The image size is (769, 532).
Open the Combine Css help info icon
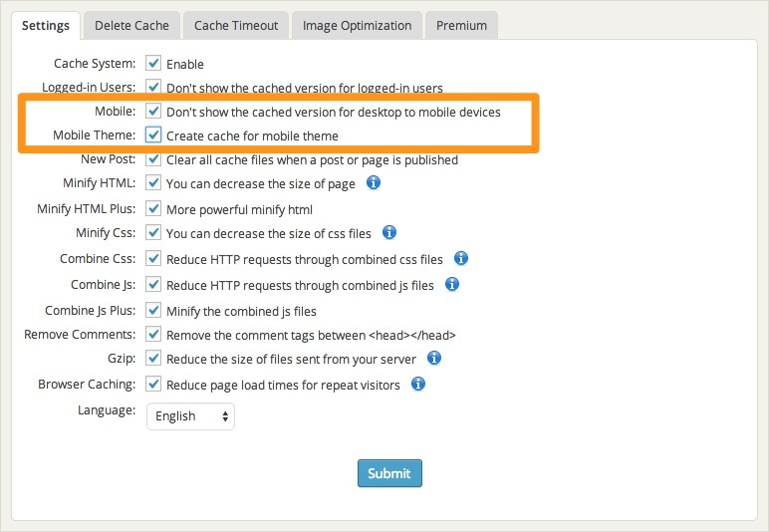point(461,259)
